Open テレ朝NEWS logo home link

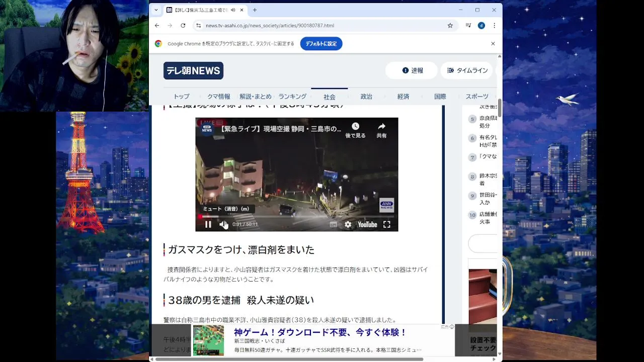click(x=193, y=71)
